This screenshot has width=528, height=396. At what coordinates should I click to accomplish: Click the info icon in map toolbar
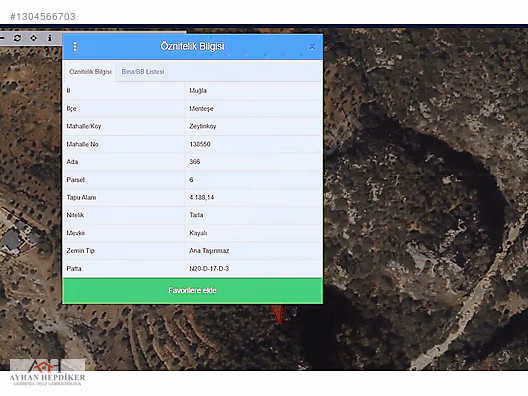(x=50, y=38)
